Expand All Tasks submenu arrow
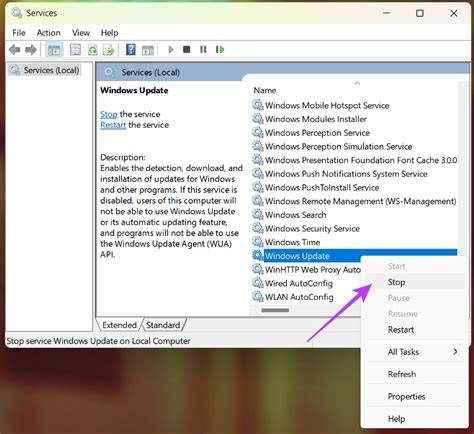474x434 pixels. coord(455,352)
